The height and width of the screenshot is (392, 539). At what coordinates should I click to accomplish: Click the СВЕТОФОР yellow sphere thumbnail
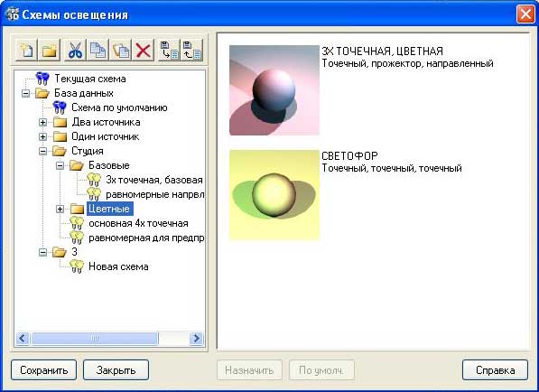[x=274, y=195]
